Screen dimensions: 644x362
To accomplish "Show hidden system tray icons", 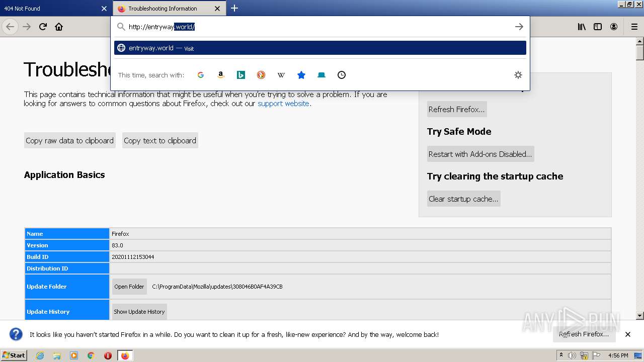I will click(x=561, y=355).
